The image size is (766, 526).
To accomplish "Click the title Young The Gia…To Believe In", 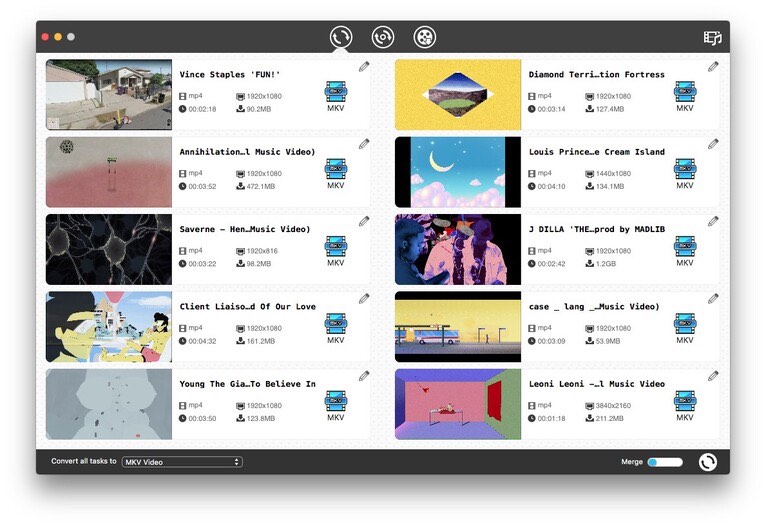I will tap(247, 384).
